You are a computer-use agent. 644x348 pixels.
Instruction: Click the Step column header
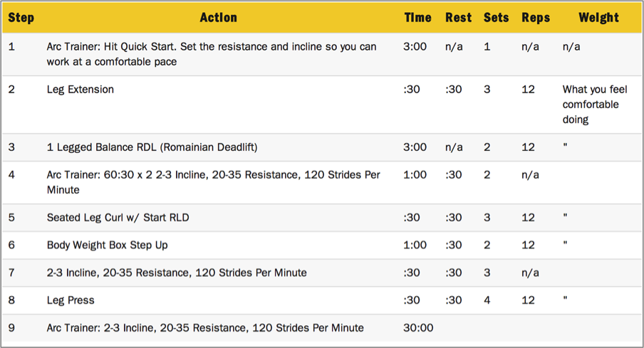pyautogui.click(x=21, y=18)
